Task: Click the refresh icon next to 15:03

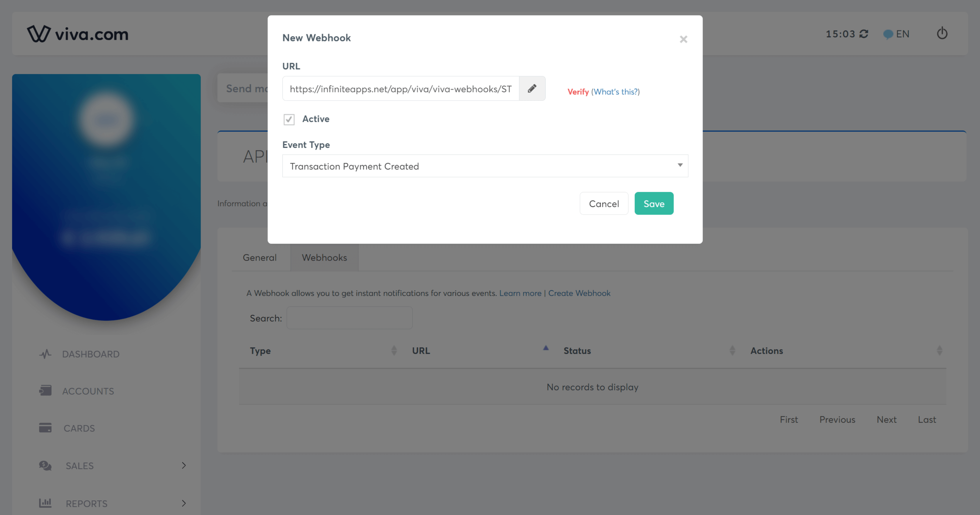Action: pos(864,34)
